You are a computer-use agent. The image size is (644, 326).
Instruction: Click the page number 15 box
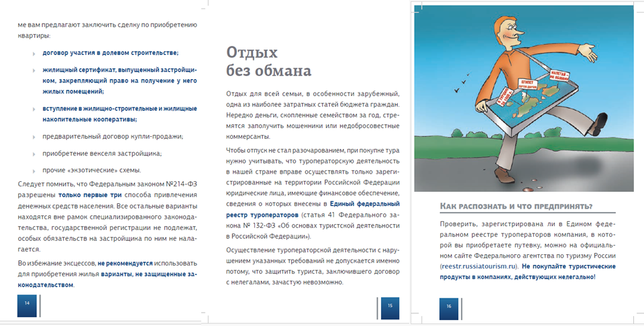(390, 308)
